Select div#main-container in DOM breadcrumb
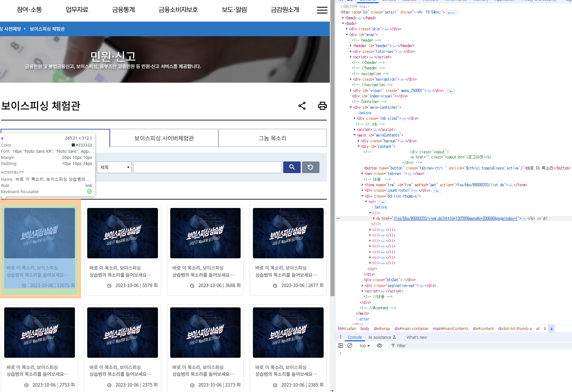 click(x=411, y=328)
